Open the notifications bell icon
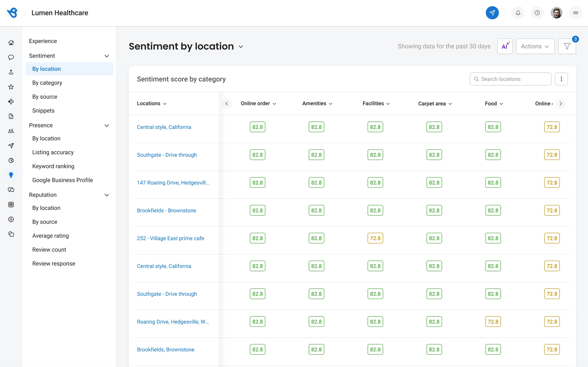The height and width of the screenshot is (367, 588). pos(518,13)
